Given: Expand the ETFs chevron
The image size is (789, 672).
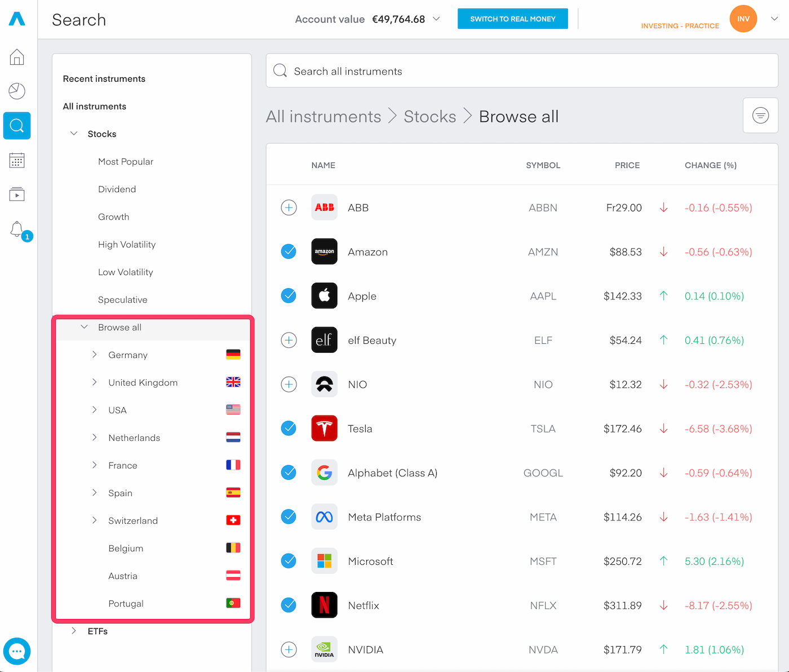Looking at the screenshot, I should (74, 631).
